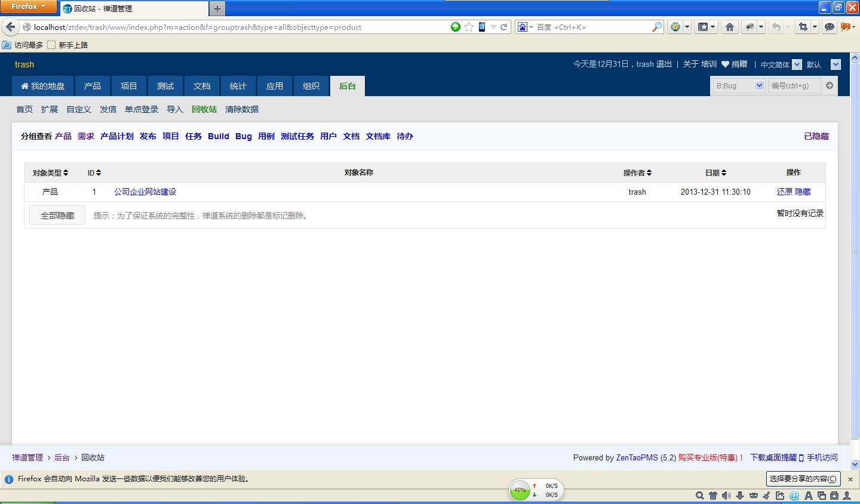Reload the page with the refresh icon
This screenshot has width=860, height=504.
[x=504, y=27]
